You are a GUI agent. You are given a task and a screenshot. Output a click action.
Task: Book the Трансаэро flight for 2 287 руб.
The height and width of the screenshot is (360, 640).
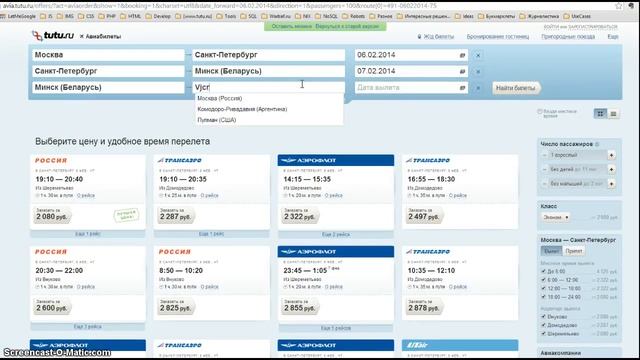pyautogui.click(x=176, y=215)
